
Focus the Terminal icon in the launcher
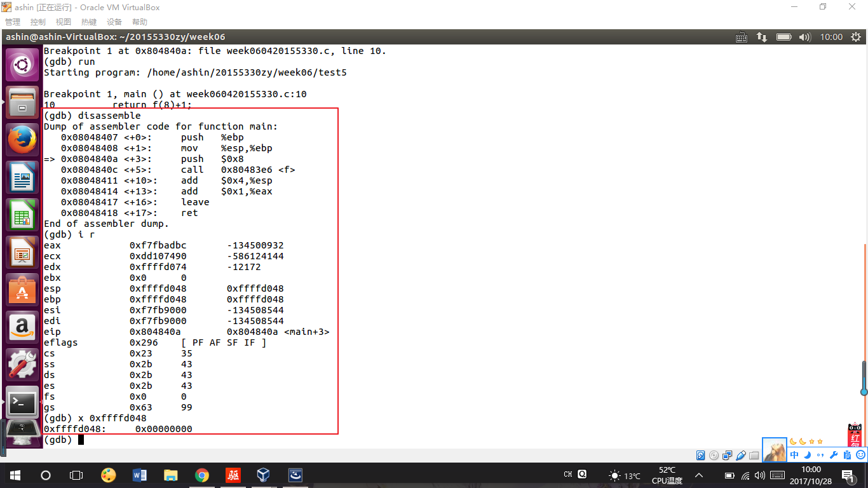click(x=22, y=402)
